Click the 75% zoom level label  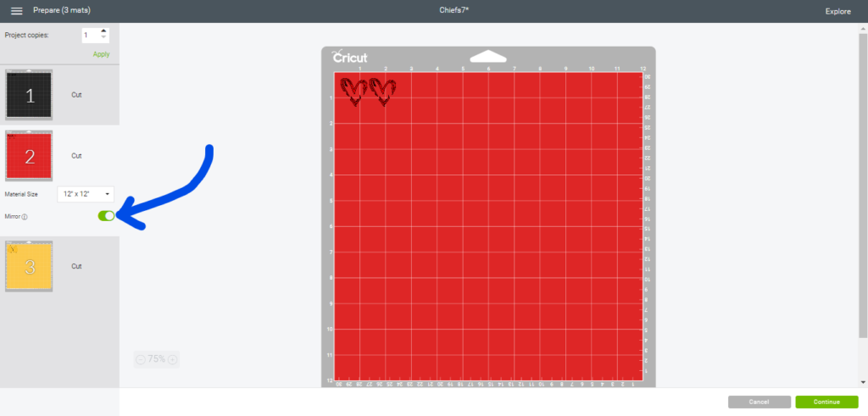(x=157, y=359)
